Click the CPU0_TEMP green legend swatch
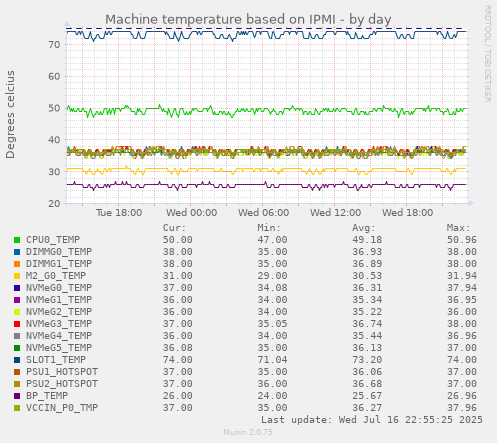 pos(17,240)
